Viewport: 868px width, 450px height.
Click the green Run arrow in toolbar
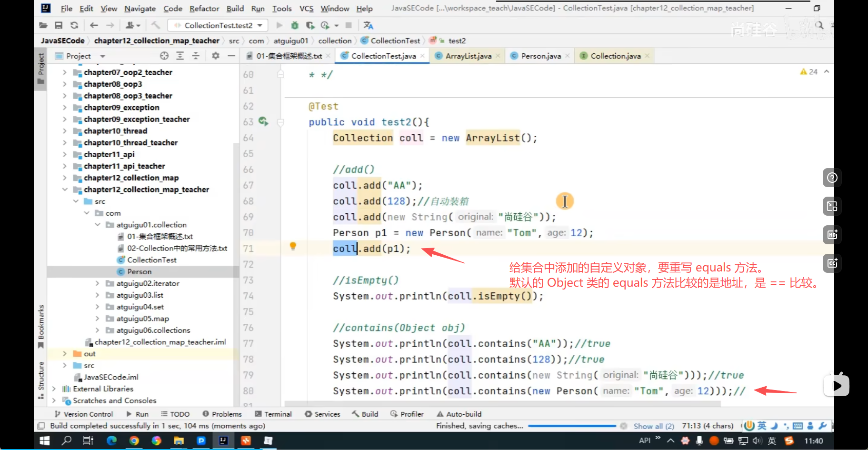click(x=279, y=25)
